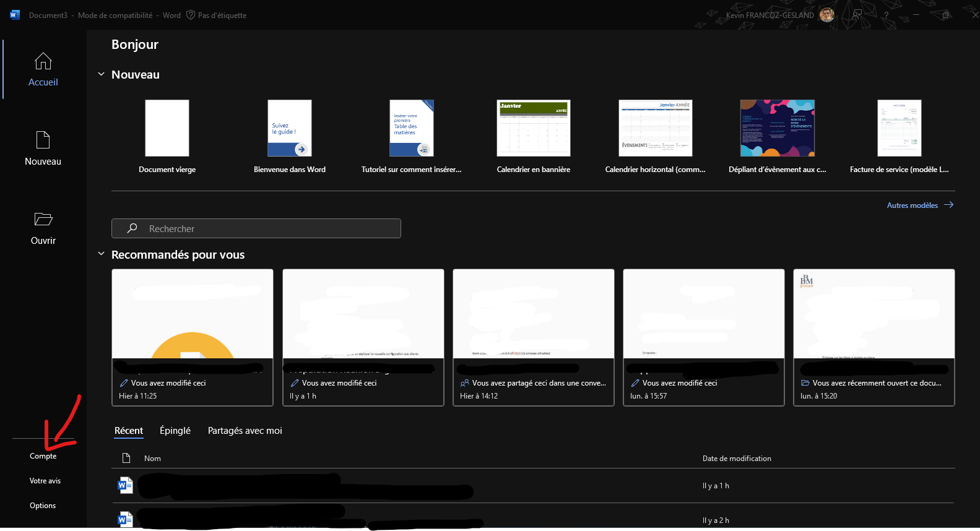This screenshot has height=531, width=980.
Task: Open the Autres modèles link
Action: tap(912, 205)
